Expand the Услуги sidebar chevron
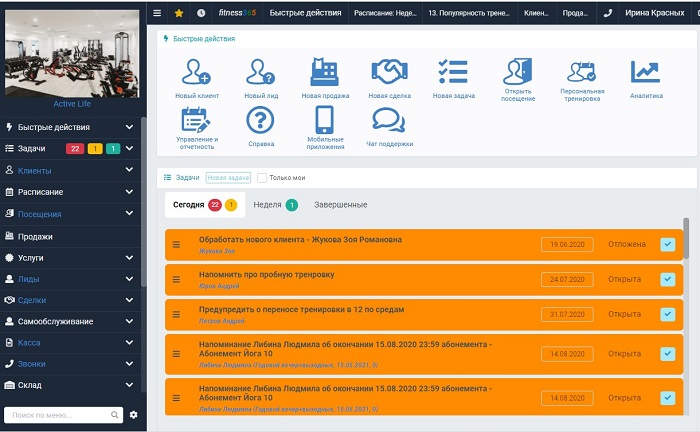This screenshot has height=432, width=700. pyautogui.click(x=129, y=258)
